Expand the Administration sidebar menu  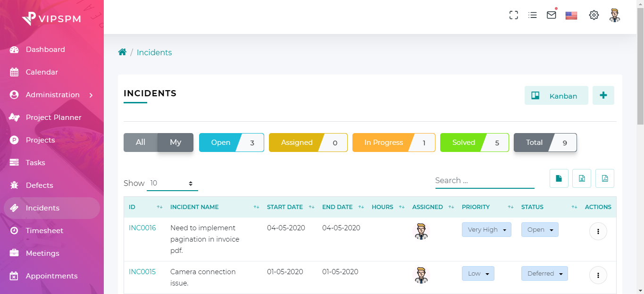coord(52,95)
